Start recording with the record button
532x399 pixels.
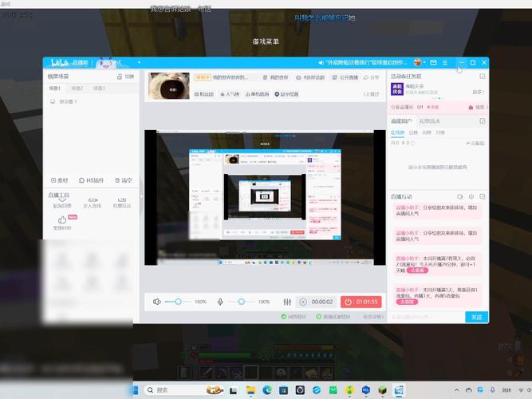(303, 302)
